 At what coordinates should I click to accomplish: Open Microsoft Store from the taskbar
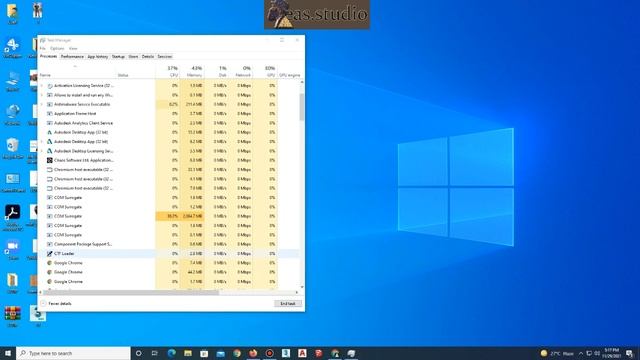(x=204, y=353)
